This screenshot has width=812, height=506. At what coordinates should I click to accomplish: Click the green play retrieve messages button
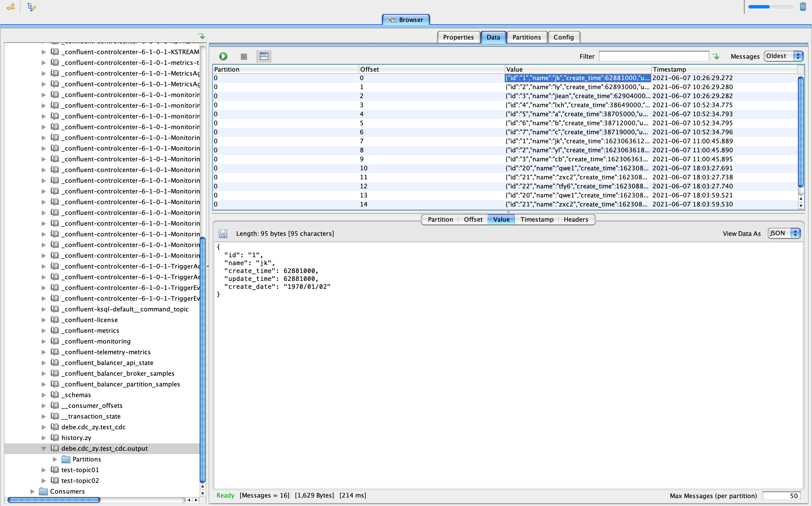click(x=223, y=56)
